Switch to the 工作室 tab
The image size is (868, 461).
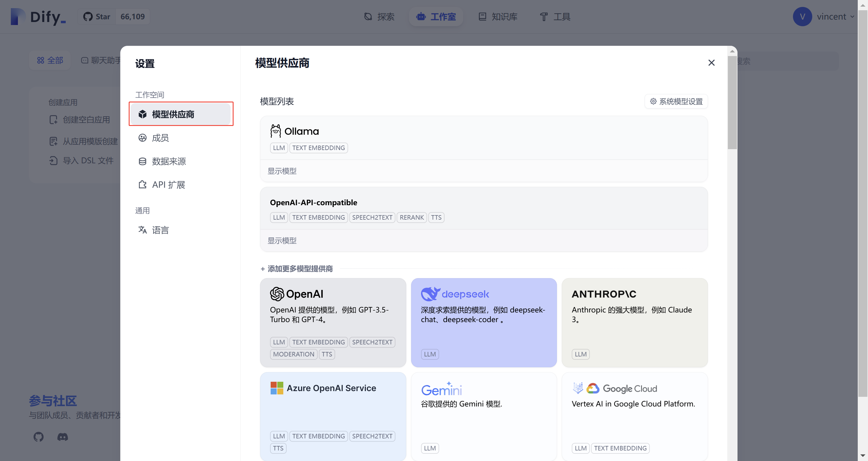click(x=436, y=17)
